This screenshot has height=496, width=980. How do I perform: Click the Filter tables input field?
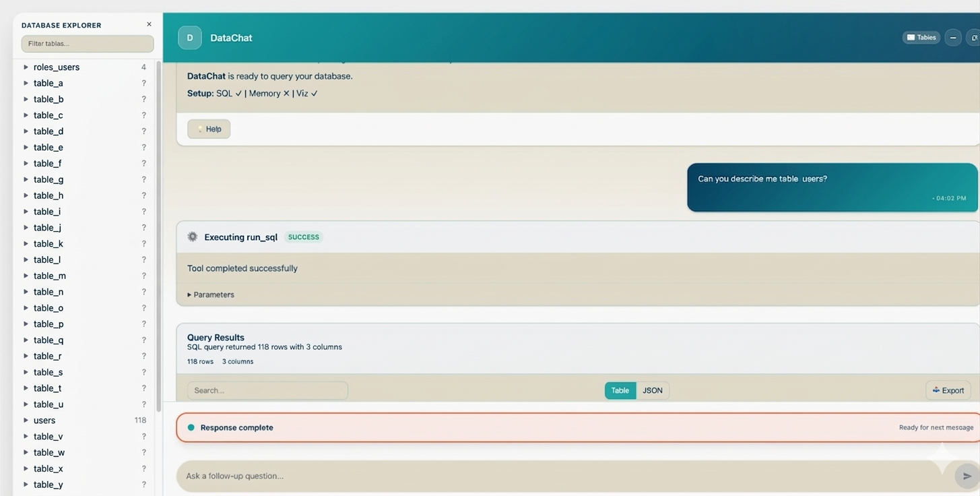coord(88,44)
